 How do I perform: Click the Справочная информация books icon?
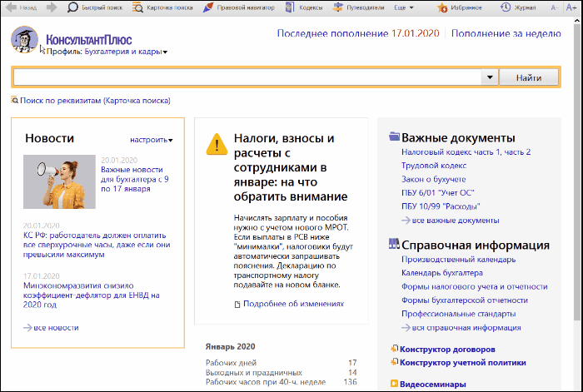[x=394, y=244]
